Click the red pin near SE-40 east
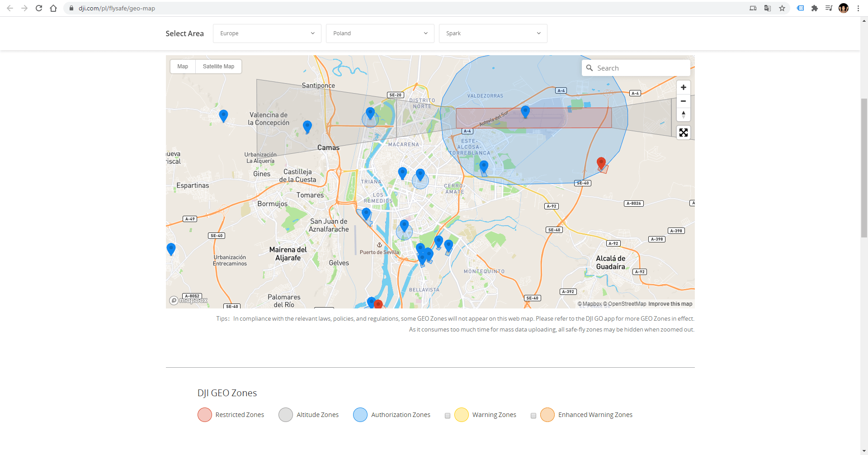Image resolution: width=868 pixels, height=455 pixels. point(601,163)
